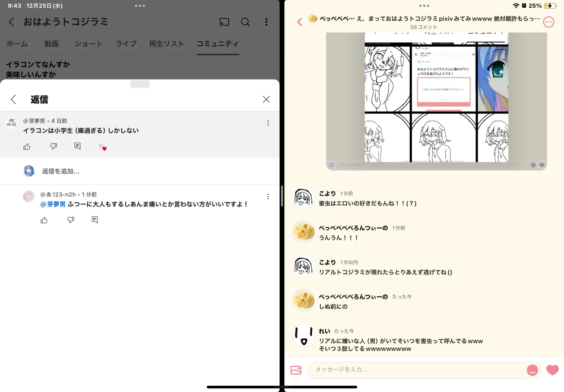Tap the creator heart badge on 芽夢男's comment
564x392 pixels.
[102, 147]
